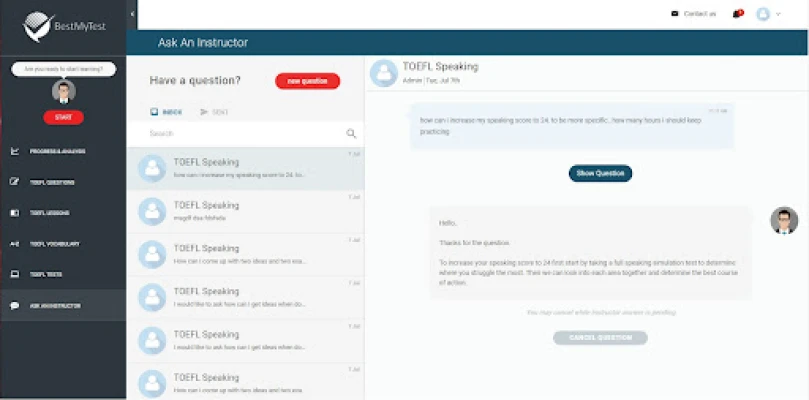This screenshot has width=809, height=400.
Task: Collapse the sidebar with the arrow toggle
Action: (x=133, y=14)
